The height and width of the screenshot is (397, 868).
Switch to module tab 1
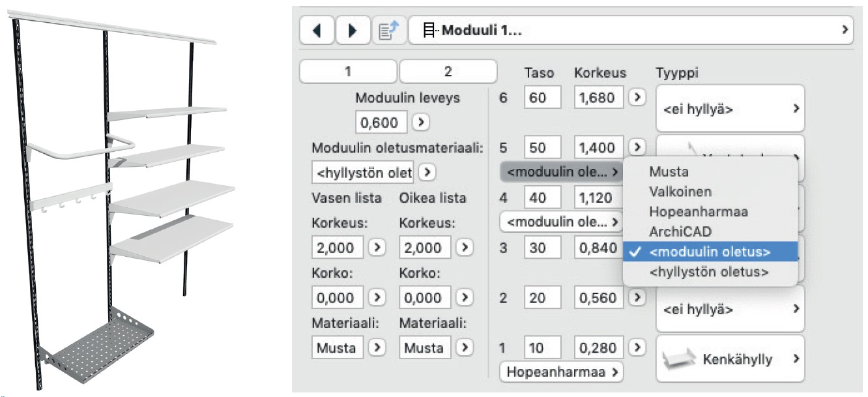pos(348,72)
